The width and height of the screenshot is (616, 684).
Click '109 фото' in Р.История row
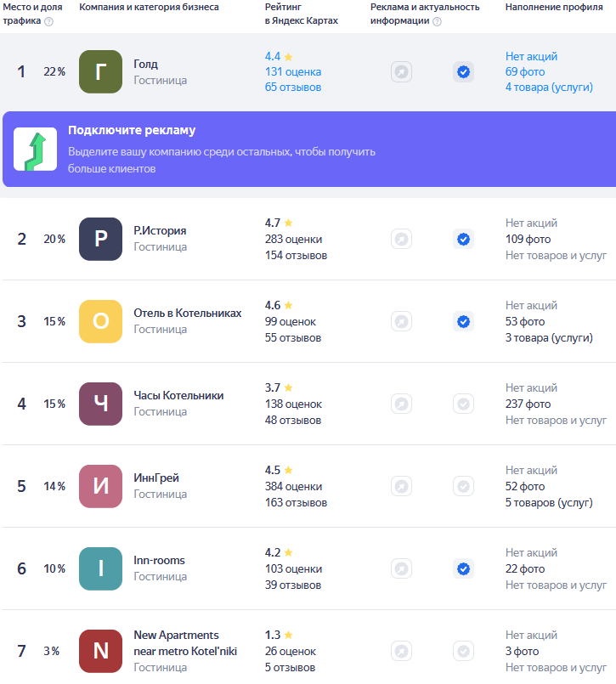click(x=528, y=240)
